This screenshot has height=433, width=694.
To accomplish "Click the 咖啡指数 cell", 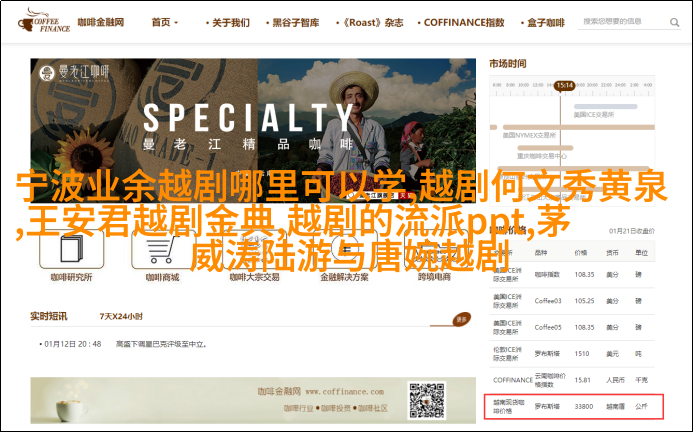I will [547, 274].
